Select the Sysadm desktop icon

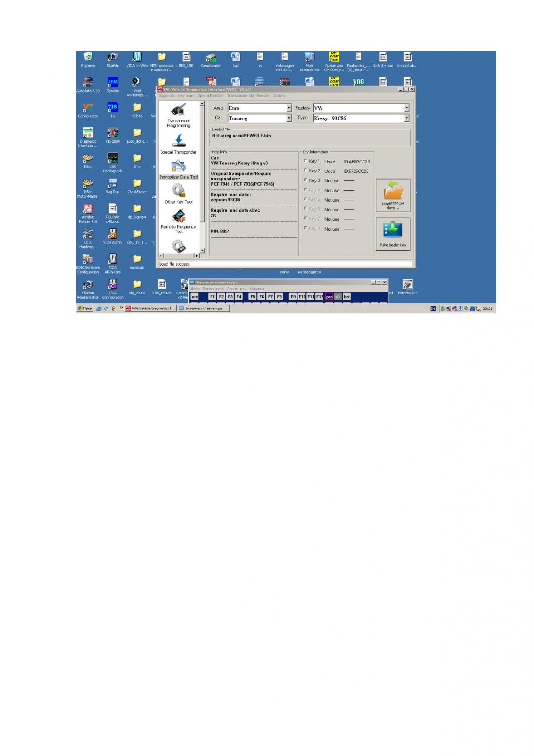(x=112, y=85)
